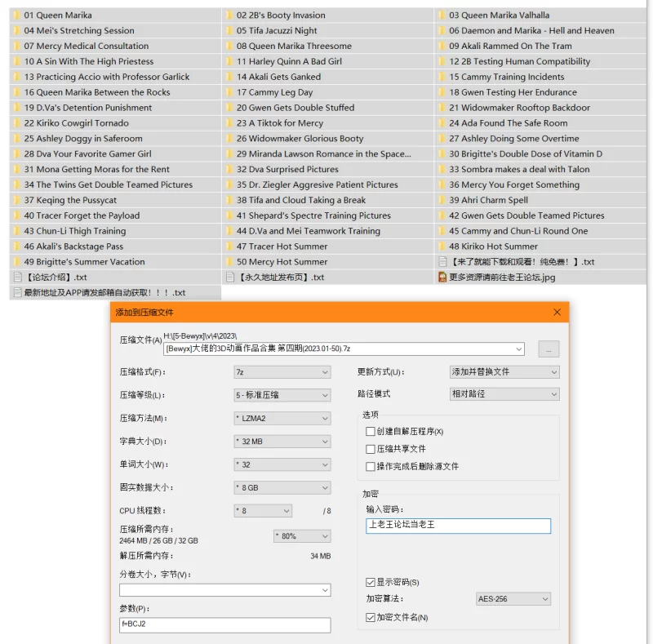The height and width of the screenshot is (644, 653).
Task: Select the folder icon of 04 Mei's Stretching Session
Action: [x=17, y=31]
